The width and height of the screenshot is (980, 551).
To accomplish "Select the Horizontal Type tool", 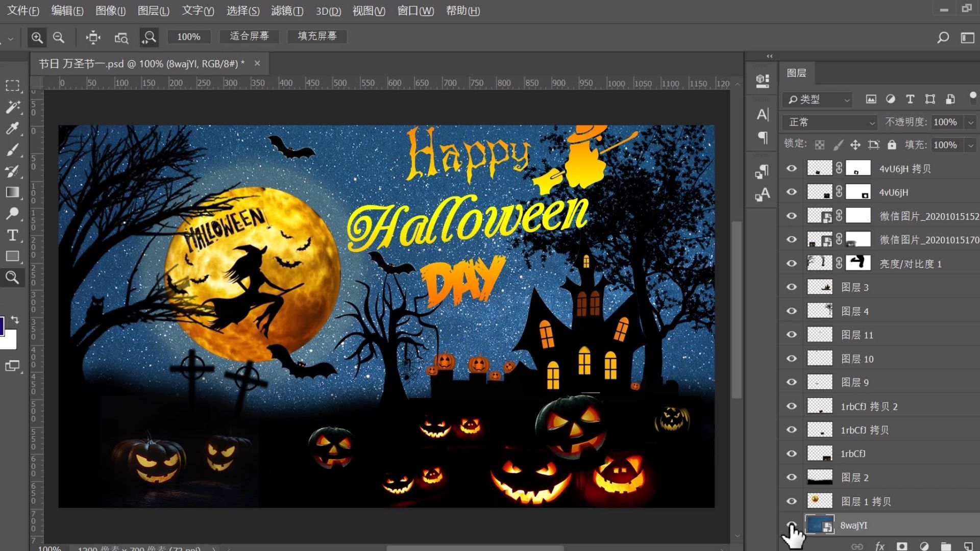I will point(12,235).
